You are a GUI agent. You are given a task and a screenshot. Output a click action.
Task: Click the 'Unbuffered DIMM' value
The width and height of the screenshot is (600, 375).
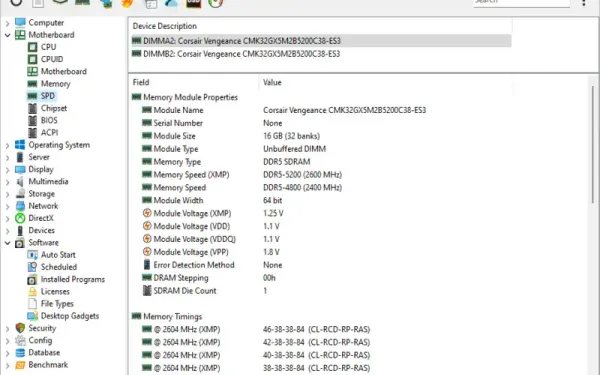click(x=294, y=149)
